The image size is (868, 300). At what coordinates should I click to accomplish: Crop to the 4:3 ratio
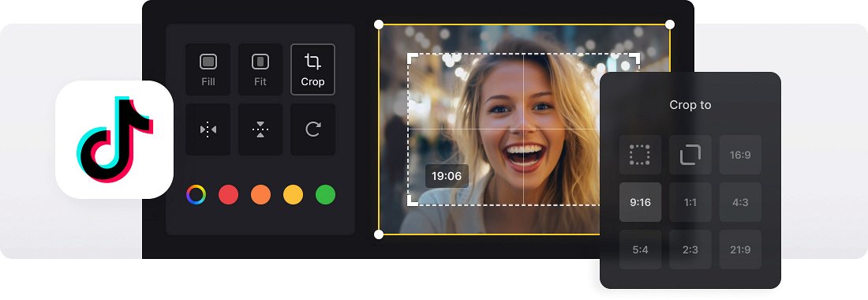coord(740,203)
